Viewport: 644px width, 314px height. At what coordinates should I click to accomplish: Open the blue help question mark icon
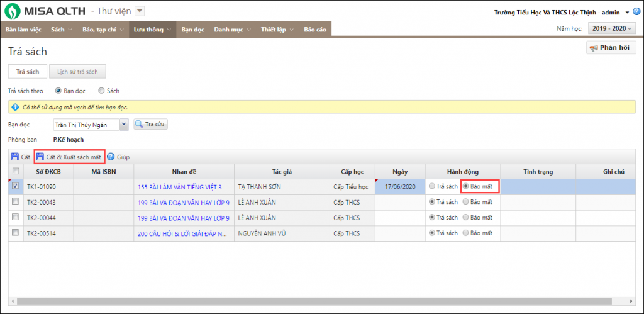(x=636, y=11)
